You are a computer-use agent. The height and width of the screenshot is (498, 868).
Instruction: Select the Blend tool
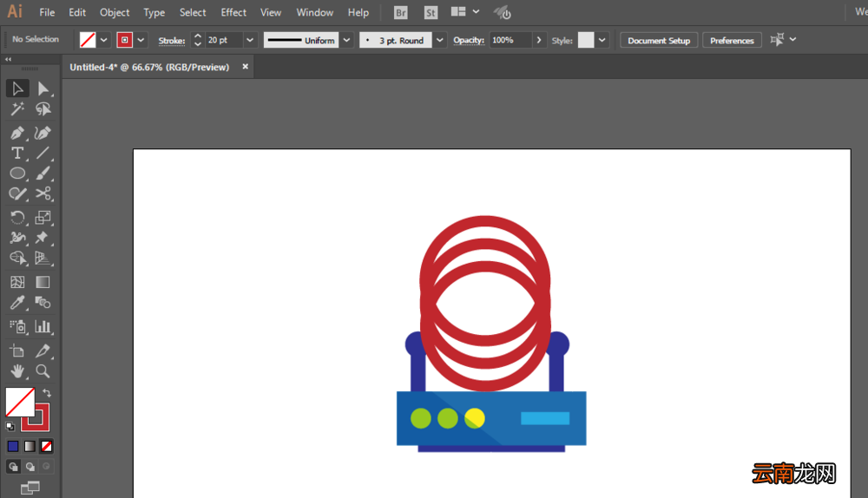[x=43, y=303]
